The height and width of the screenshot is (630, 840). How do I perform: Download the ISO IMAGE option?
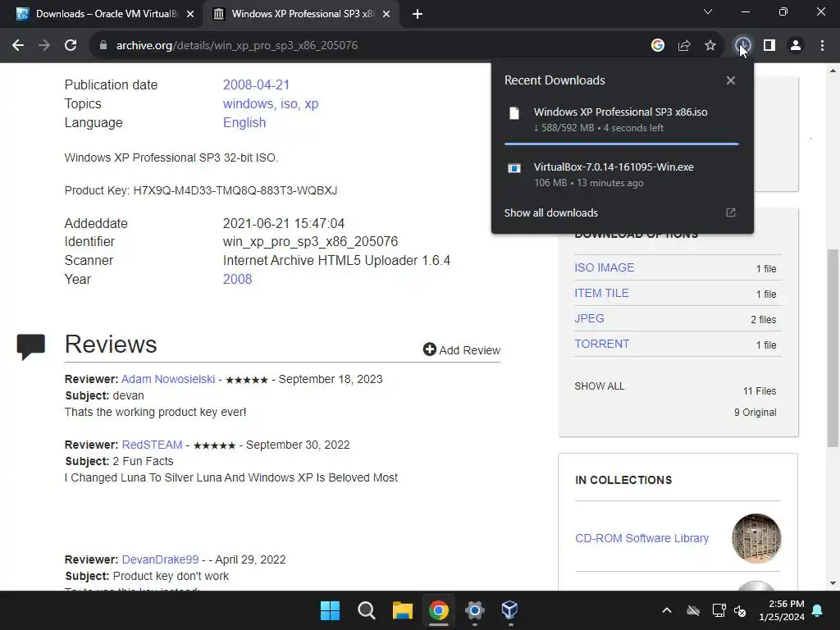[605, 267]
